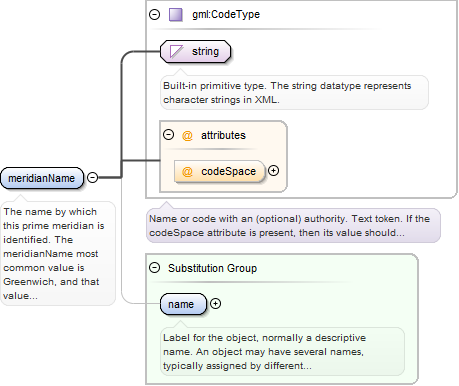Click the Substitution Group heading text
The width and height of the screenshot is (459, 386).
coord(212,268)
